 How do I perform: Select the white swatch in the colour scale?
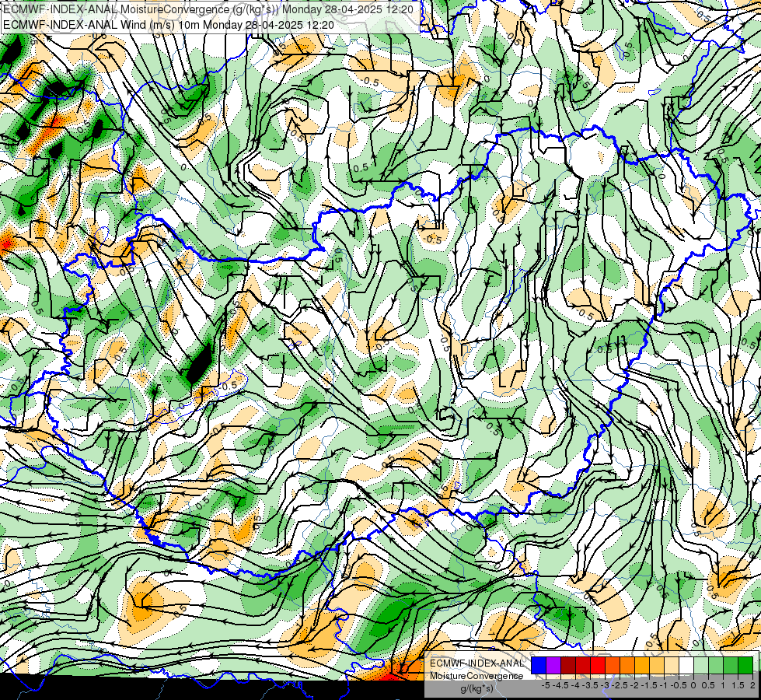click(x=686, y=666)
